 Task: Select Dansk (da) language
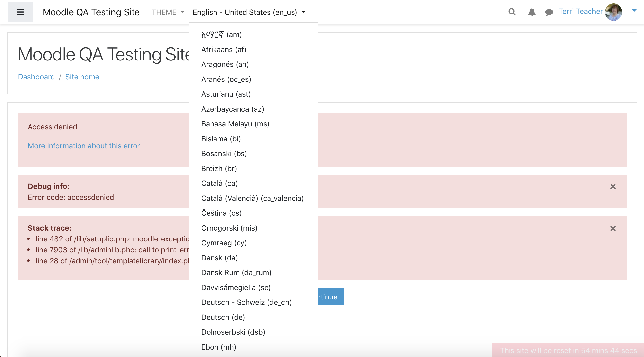253,258
